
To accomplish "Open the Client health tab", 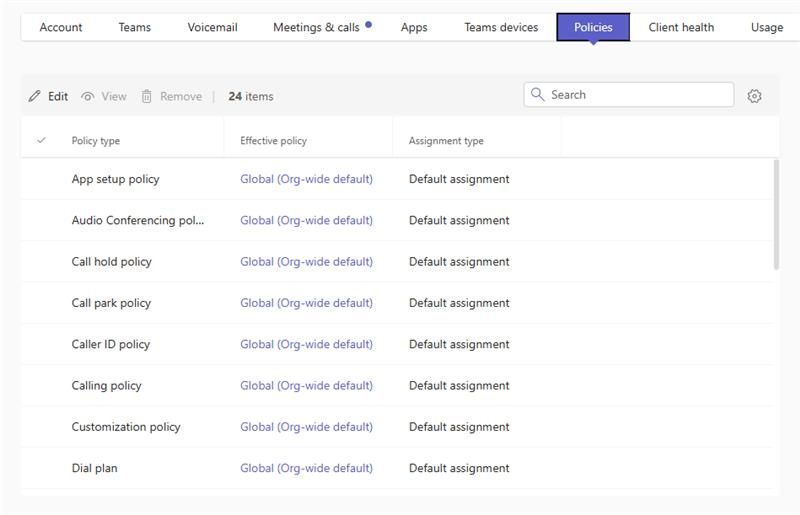I will (681, 27).
